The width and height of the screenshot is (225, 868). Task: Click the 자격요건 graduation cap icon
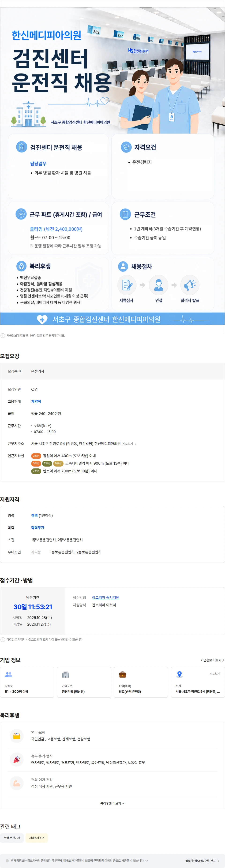click(x=126, y=147)
